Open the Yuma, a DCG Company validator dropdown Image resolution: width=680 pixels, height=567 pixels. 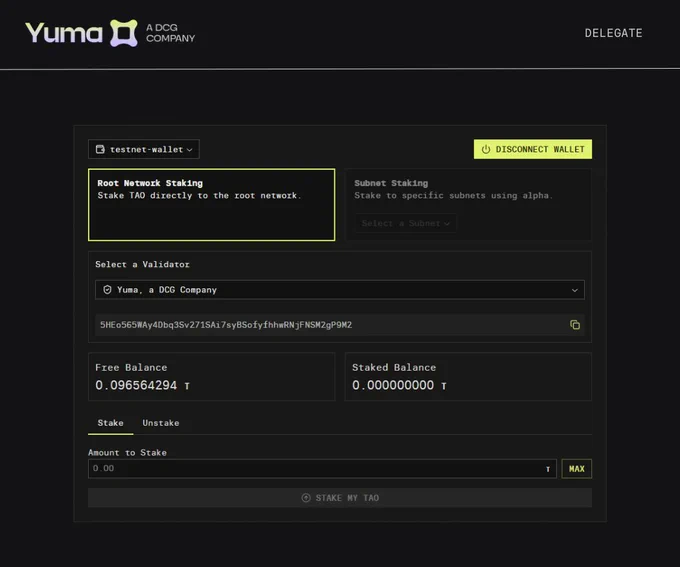click(340, 290)
